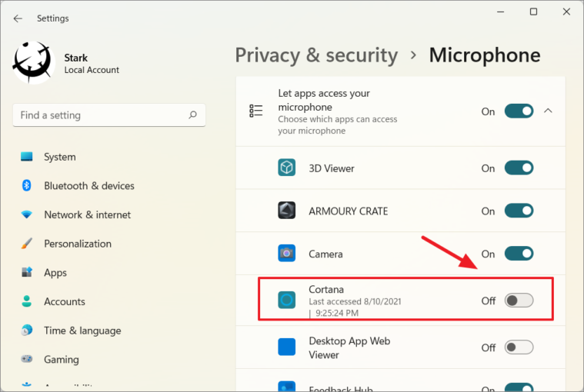This screenshot has height=392, width=584.
Task: Click the Desktop App Web Viewer label
Action: [349, 347]
